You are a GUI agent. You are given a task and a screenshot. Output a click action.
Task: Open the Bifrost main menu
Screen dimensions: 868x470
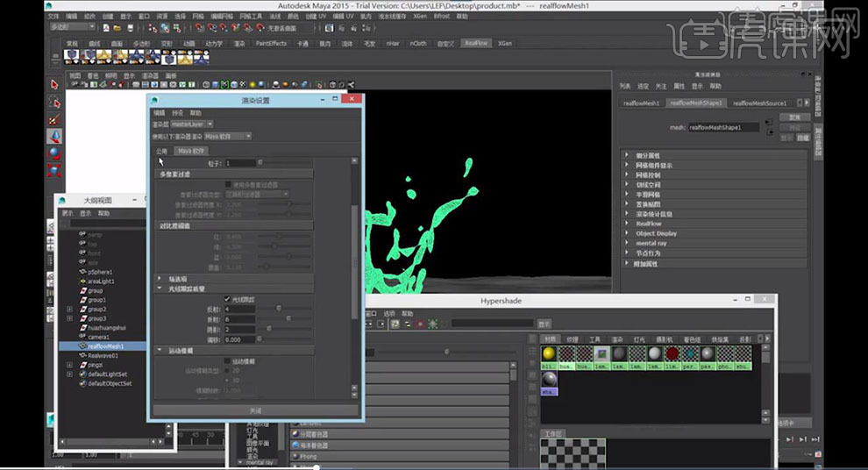point(442,16)
